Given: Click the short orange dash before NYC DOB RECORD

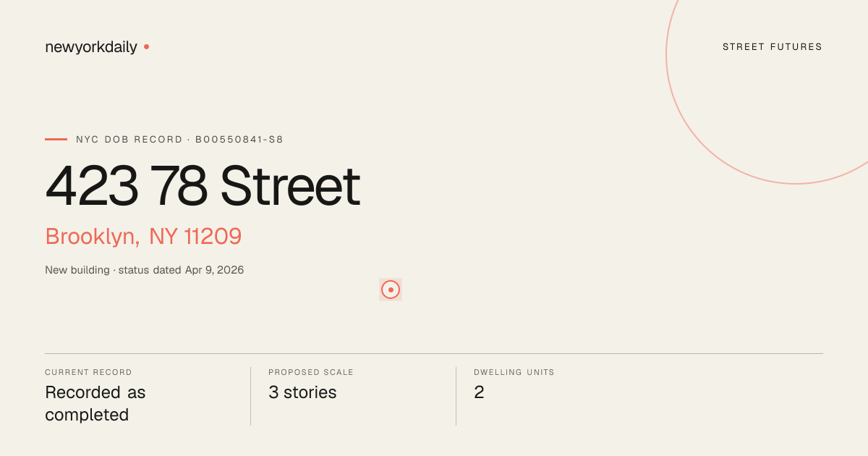Looking at the screenshot, I should click(56, 139).
